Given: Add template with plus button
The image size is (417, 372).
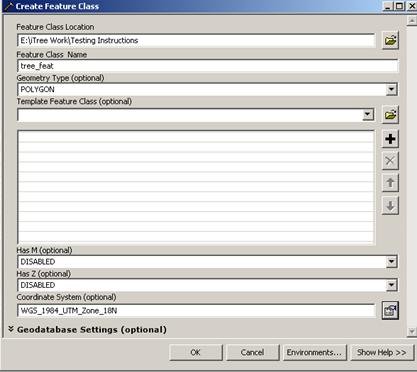Looking at the screenshot, I should tap(390, 139).
